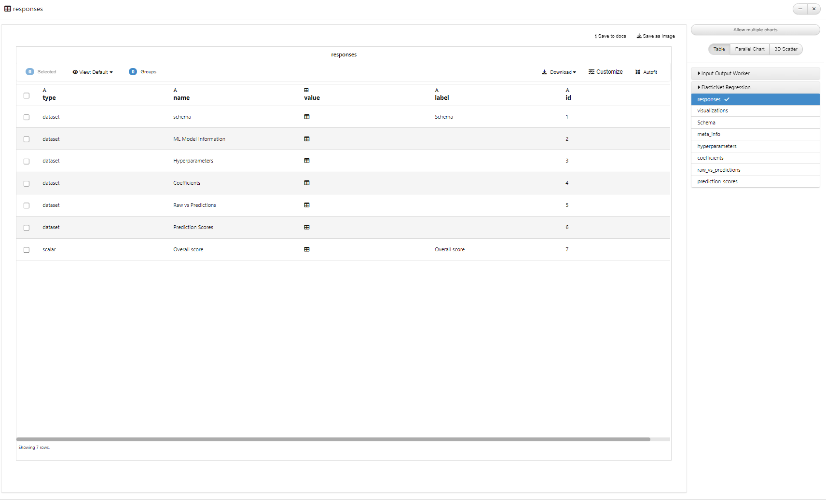Open the table value icon for schema row
The width and height of the screenshot is (826, 504).
pos(306,117)
